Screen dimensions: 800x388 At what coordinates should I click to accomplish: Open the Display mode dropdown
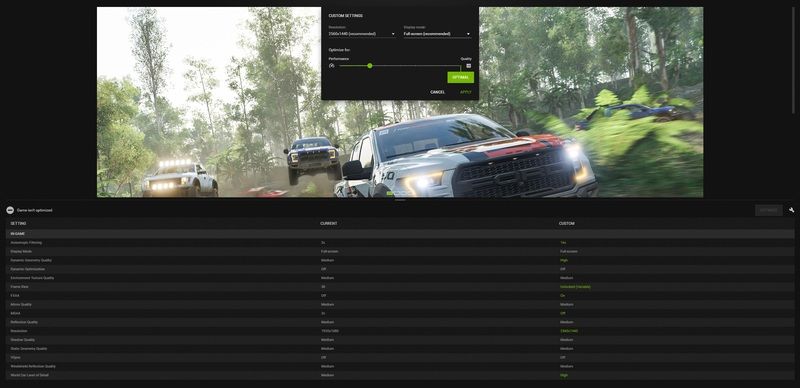click(x=437, y=34)
